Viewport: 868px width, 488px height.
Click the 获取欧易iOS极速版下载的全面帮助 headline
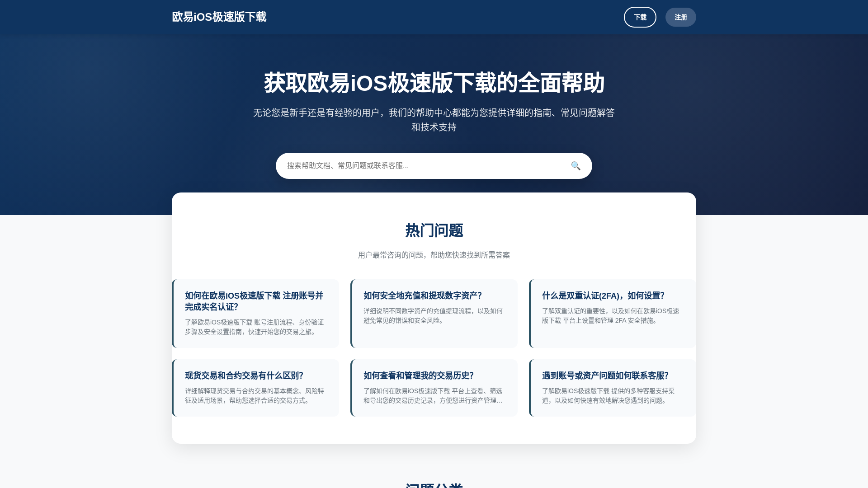pos(434,83)
